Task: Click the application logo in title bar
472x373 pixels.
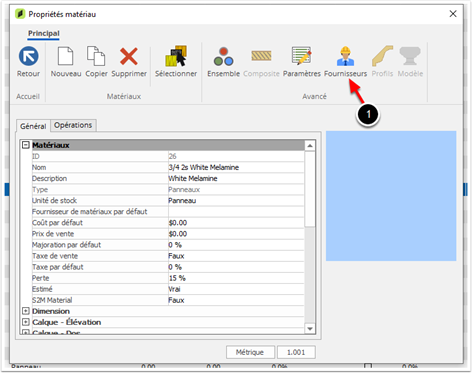Action: point(20,14)
